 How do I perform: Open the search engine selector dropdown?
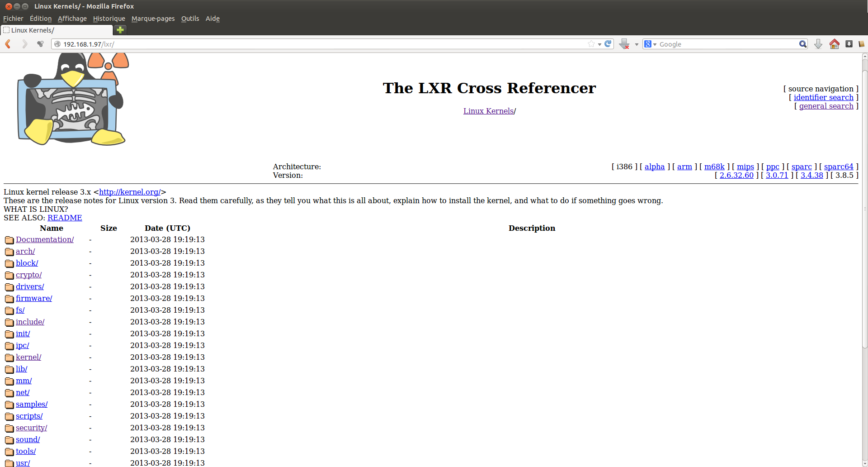pyautogui.click(x=650, y=44)
